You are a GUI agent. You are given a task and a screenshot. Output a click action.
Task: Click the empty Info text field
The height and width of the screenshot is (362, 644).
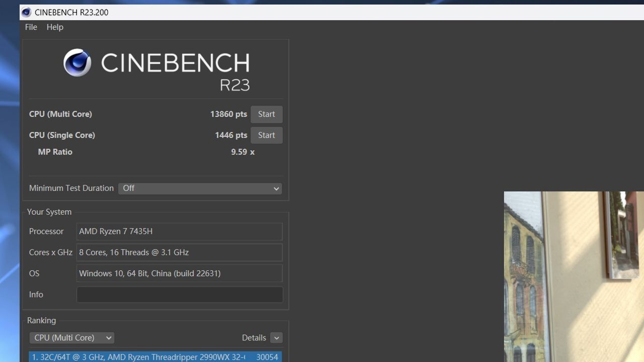click(x=179, y=295)
